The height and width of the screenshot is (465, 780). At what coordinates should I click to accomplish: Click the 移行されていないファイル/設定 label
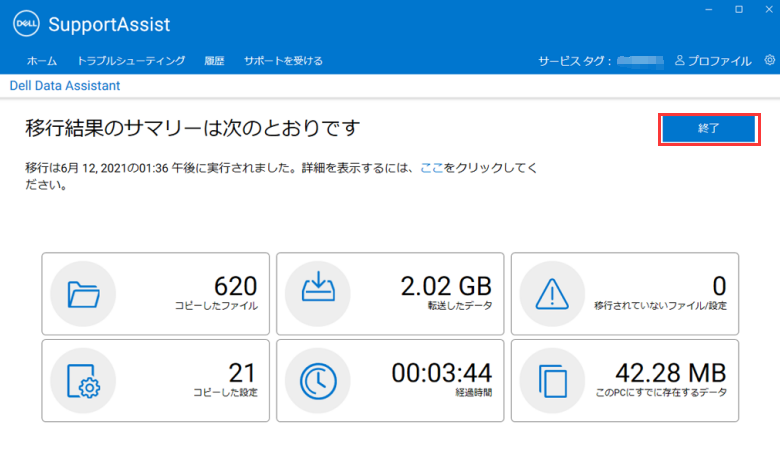tap(660, 306)
